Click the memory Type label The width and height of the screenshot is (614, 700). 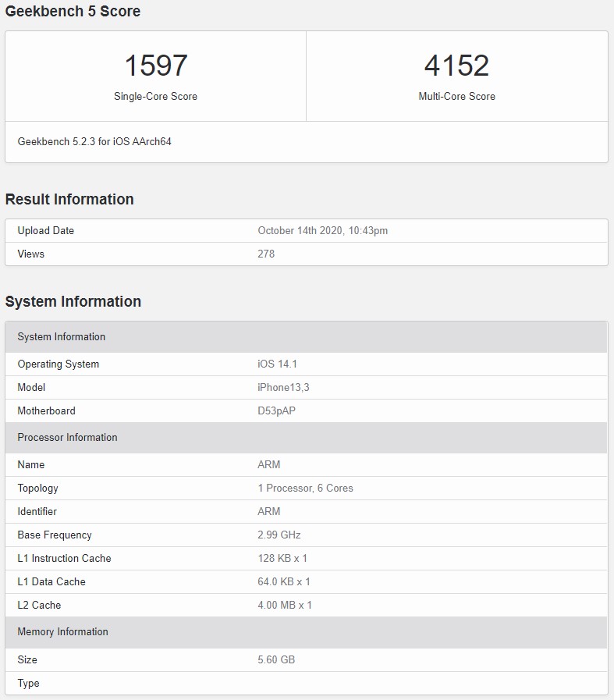tap(28, 684)
